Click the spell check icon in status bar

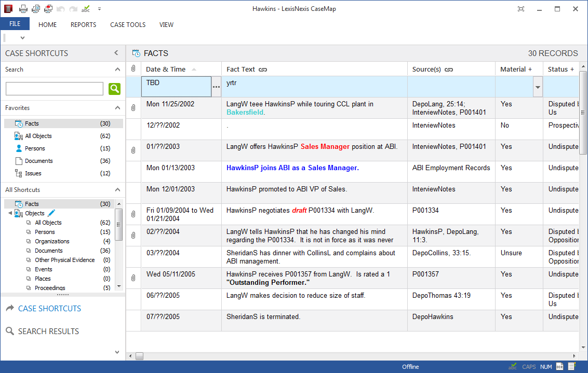coord(512,366)
